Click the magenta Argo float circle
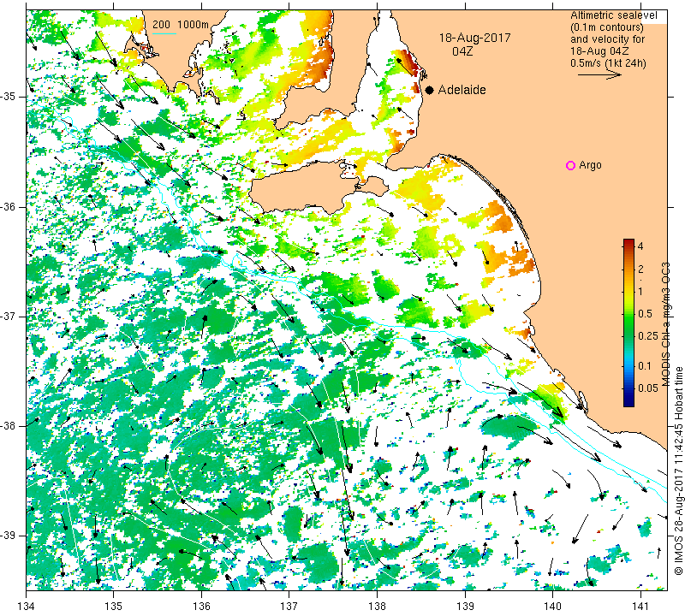Image resolution: width=685 pixels, height=616 pixels. tap(570, 165)
